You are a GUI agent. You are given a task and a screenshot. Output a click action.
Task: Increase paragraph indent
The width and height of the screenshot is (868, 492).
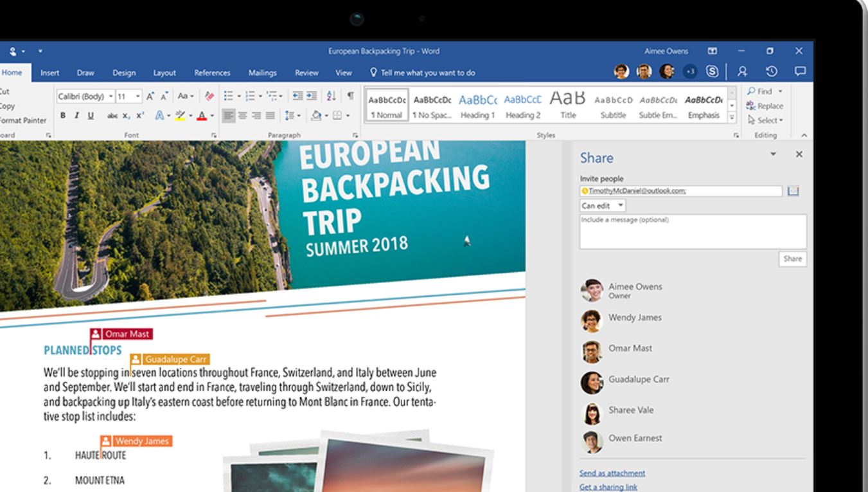point(312,96)
